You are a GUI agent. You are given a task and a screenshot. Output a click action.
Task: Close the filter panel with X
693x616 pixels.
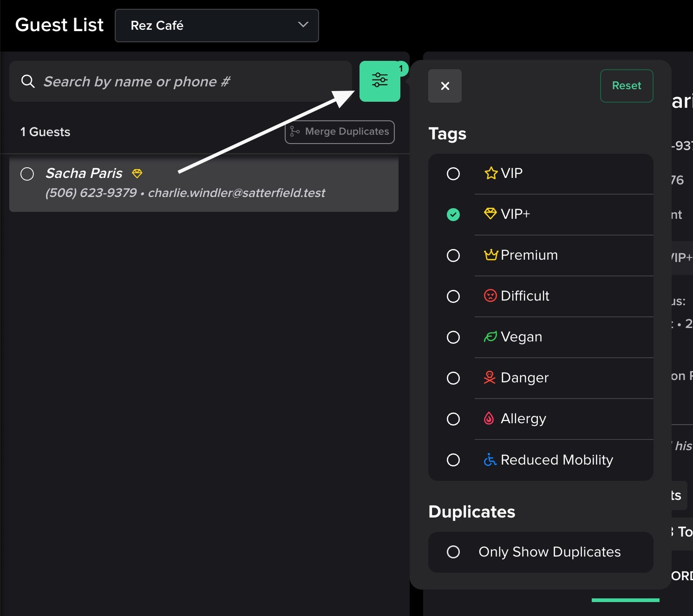[x=445, y=86]
